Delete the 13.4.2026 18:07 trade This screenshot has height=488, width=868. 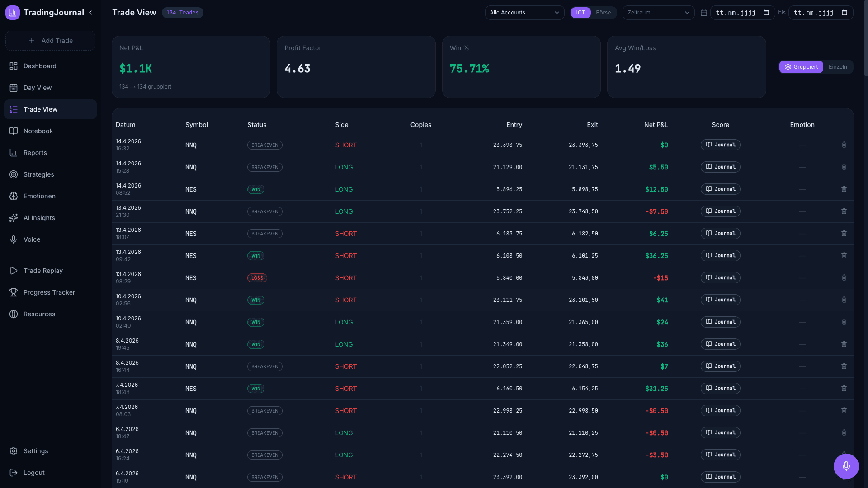pos(844,234)
